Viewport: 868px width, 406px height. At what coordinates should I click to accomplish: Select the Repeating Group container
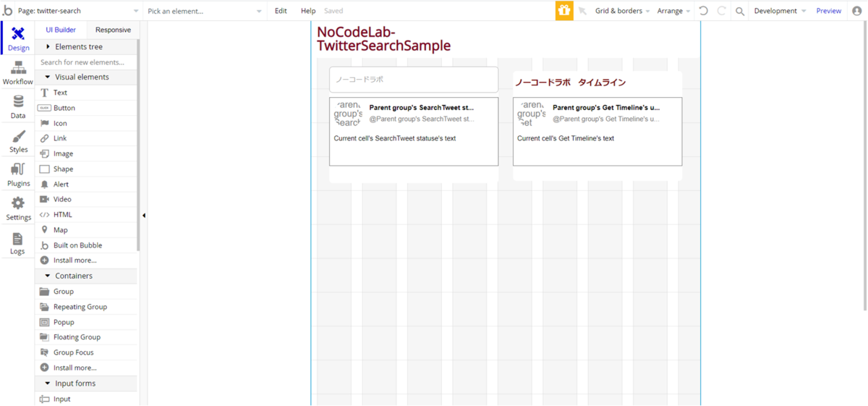(x=85, y=307)
